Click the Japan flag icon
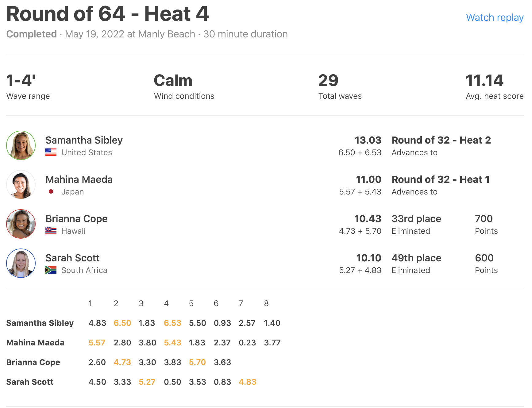The height and width of the screenshot is (408, 532). pyautogui.click(x=51, y=191)
